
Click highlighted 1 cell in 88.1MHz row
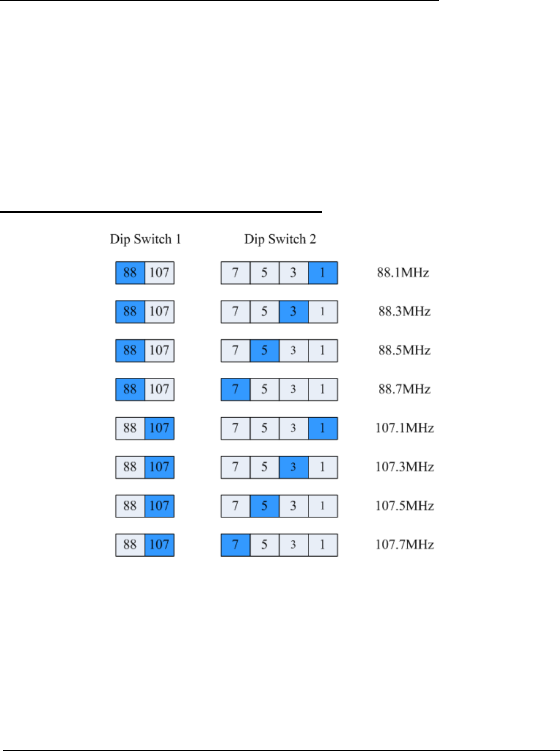click(x=322, y=273)
